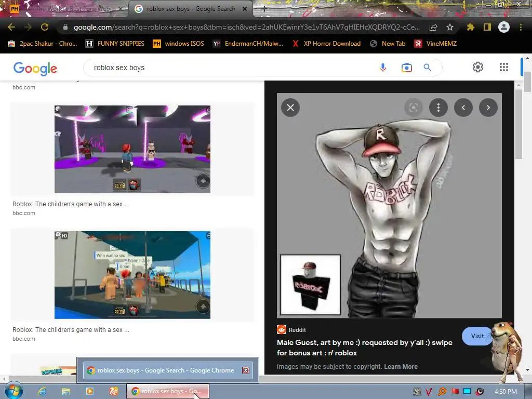Click the Learn More link
The image size is (532, 399).
(x=401, y=366)
